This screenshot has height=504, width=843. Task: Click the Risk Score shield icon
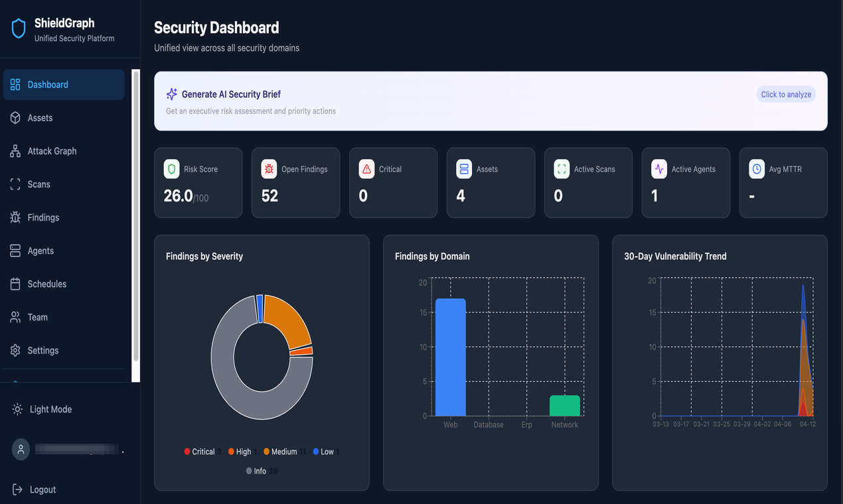(x=171, y=168)
